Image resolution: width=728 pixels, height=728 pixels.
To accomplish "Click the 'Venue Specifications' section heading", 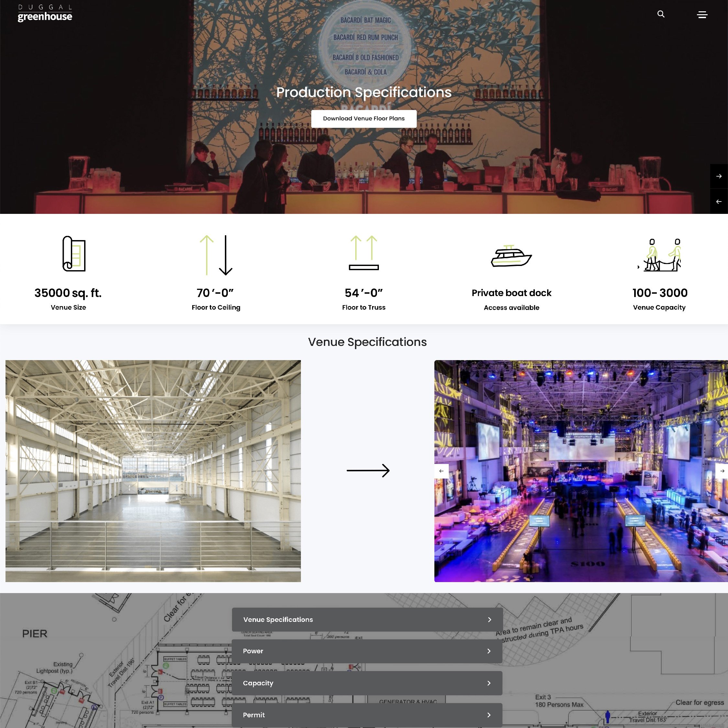I will tap(367, 342).
